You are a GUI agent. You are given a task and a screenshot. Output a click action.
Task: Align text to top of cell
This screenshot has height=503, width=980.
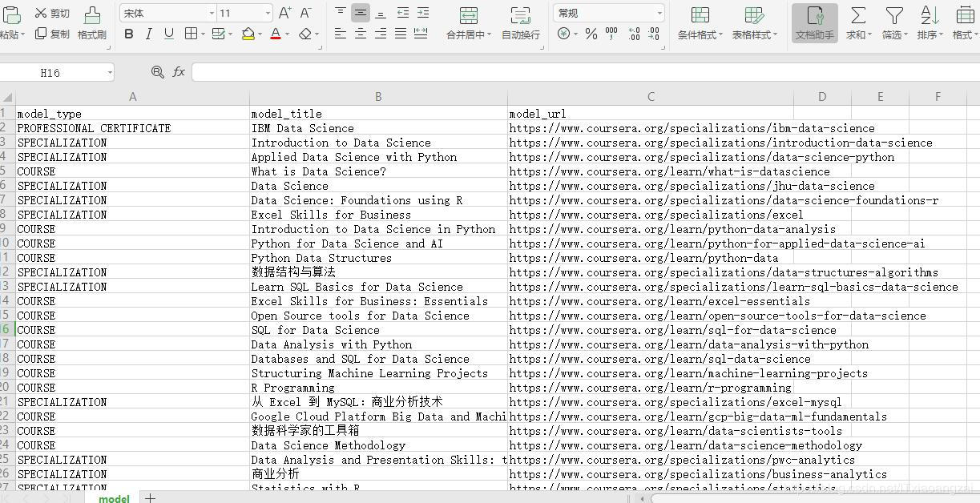341,12
